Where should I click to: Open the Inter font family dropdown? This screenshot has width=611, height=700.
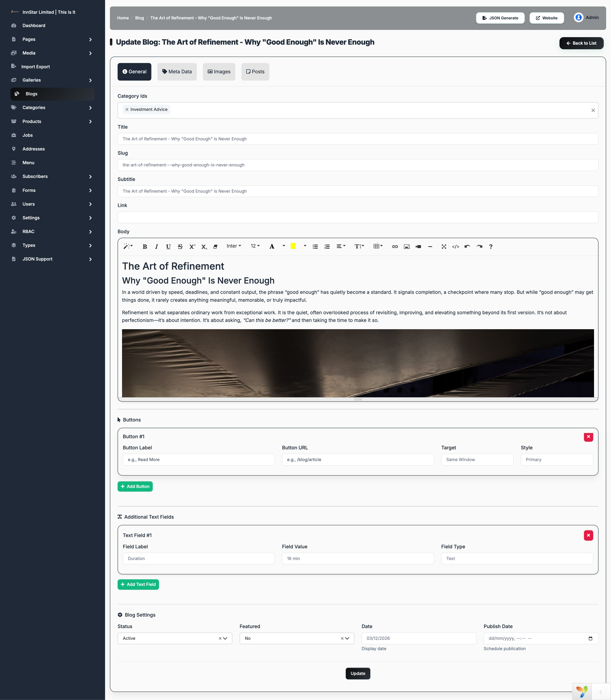click(234, 246)
